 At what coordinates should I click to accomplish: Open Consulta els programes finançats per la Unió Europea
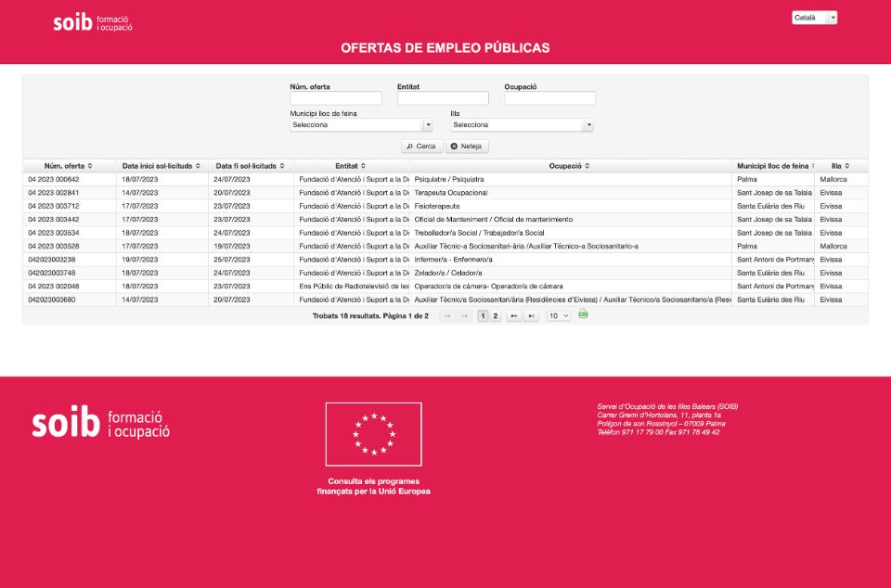point(373,486)
